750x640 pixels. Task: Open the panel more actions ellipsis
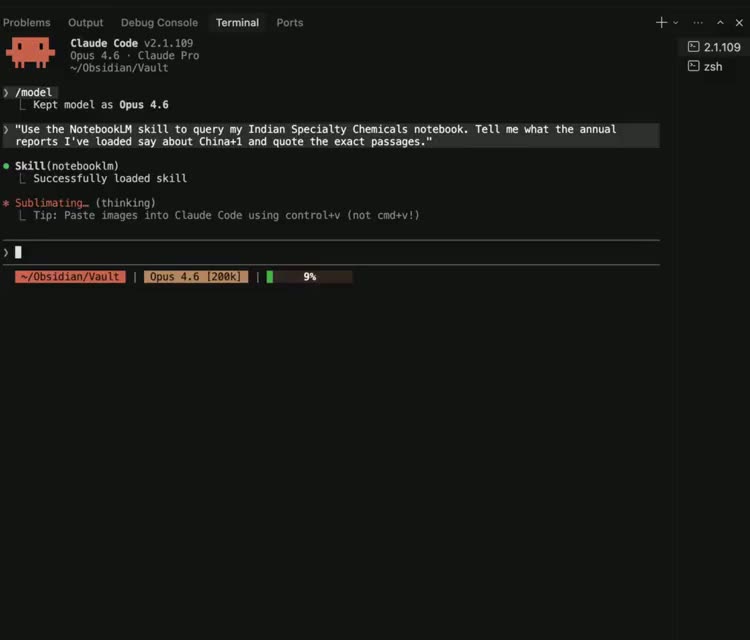698,22
